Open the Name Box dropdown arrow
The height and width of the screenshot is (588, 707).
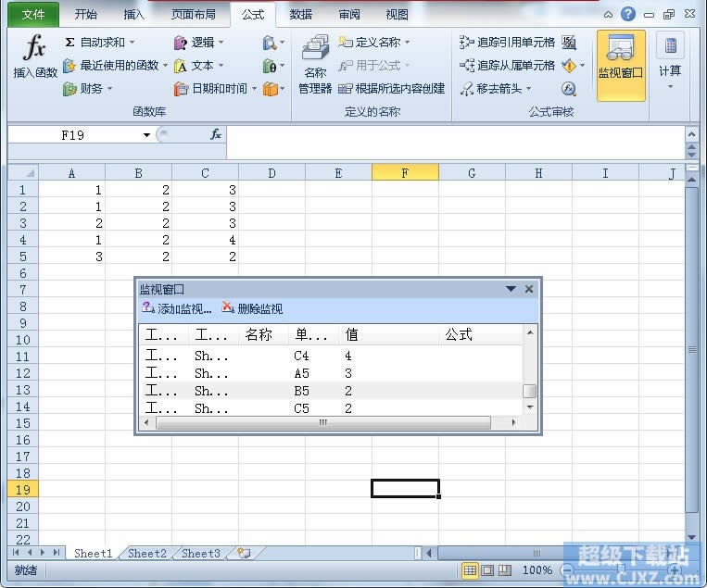(x=146, y=135)
